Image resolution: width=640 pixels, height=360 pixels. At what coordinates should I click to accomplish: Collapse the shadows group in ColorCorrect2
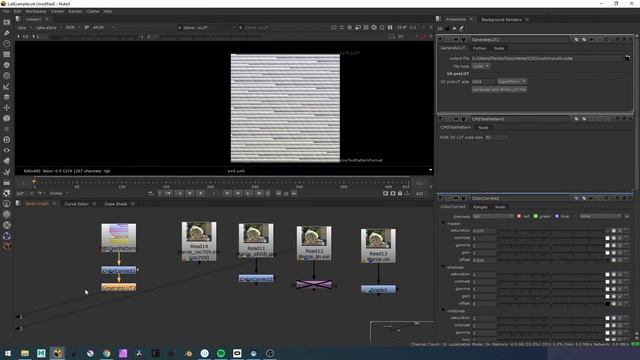click(x=443, y=267)
